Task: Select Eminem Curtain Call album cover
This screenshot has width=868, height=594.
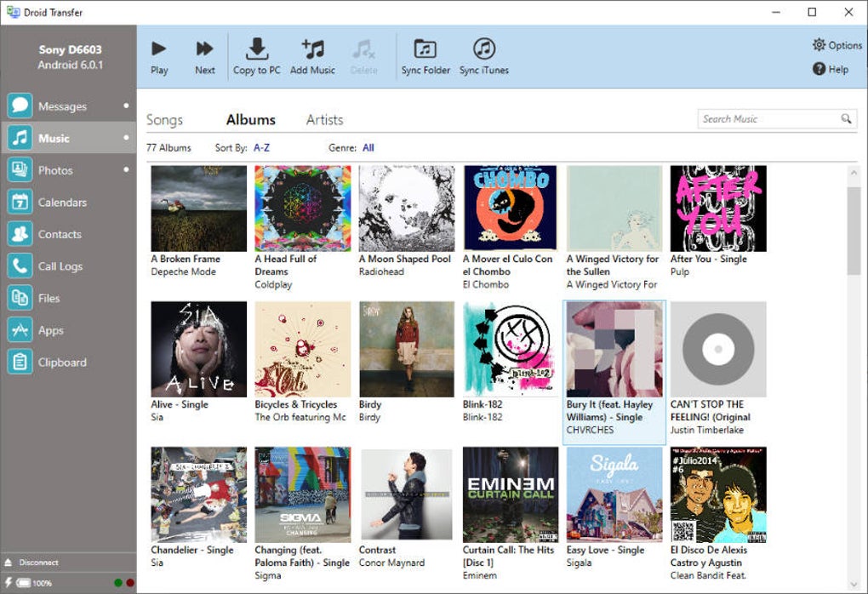Action: 511,495
